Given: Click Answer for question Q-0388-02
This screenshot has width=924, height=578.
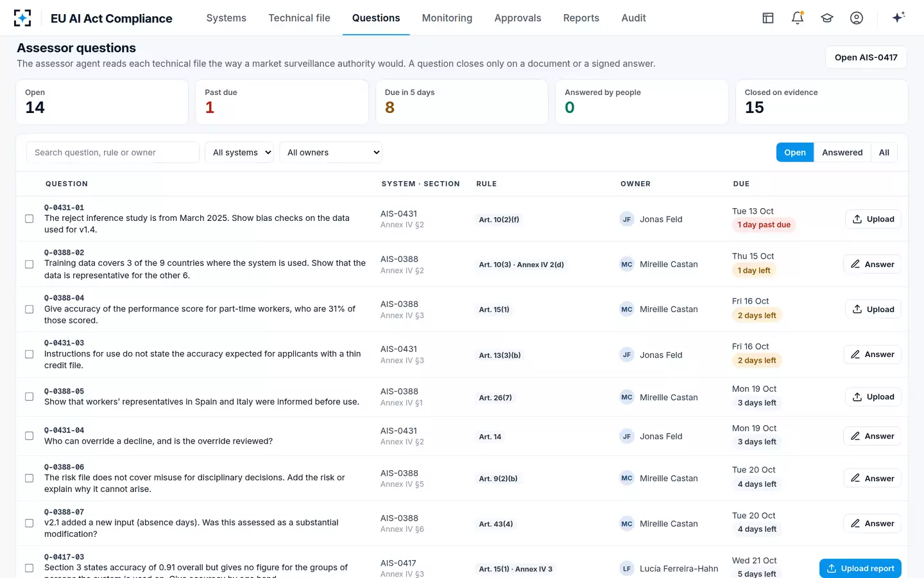Looking at the screenshot, I should click(872, 264).
